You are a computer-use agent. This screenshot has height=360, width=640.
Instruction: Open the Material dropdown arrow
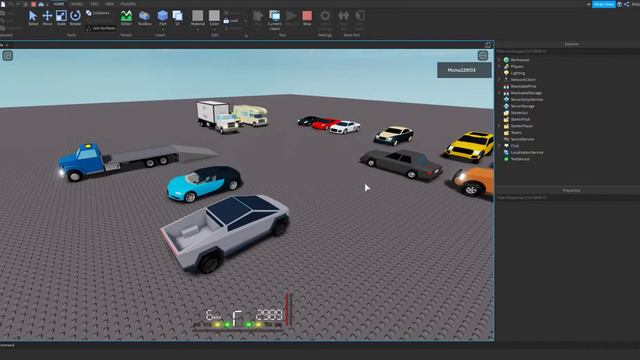(x=198, y=29)
